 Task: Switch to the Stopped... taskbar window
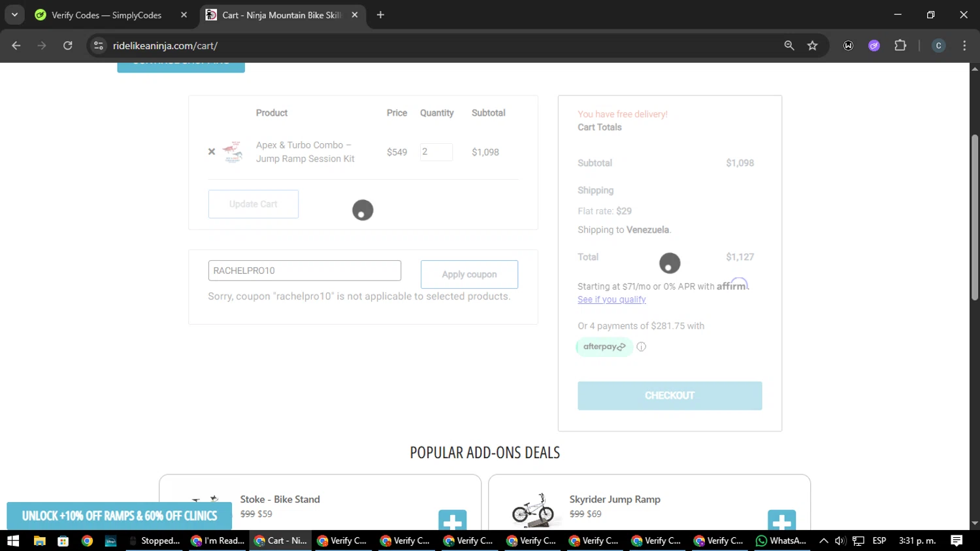155,541
